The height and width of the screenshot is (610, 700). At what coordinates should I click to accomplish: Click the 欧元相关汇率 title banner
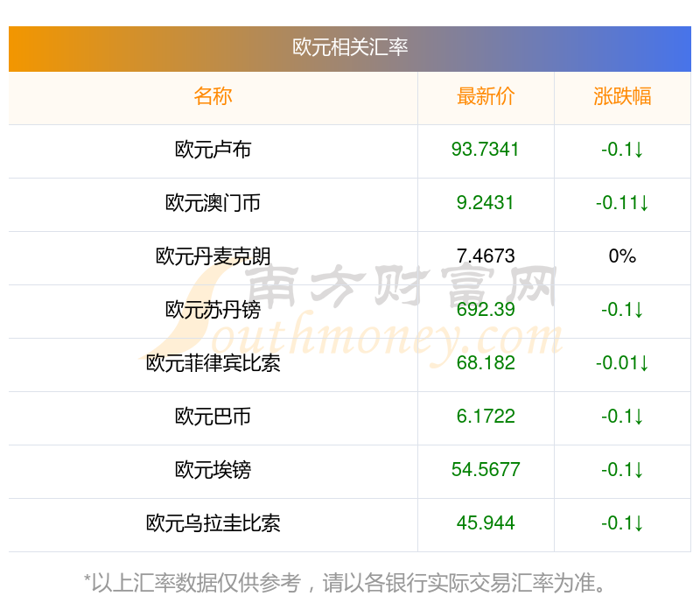coord(350,47)
